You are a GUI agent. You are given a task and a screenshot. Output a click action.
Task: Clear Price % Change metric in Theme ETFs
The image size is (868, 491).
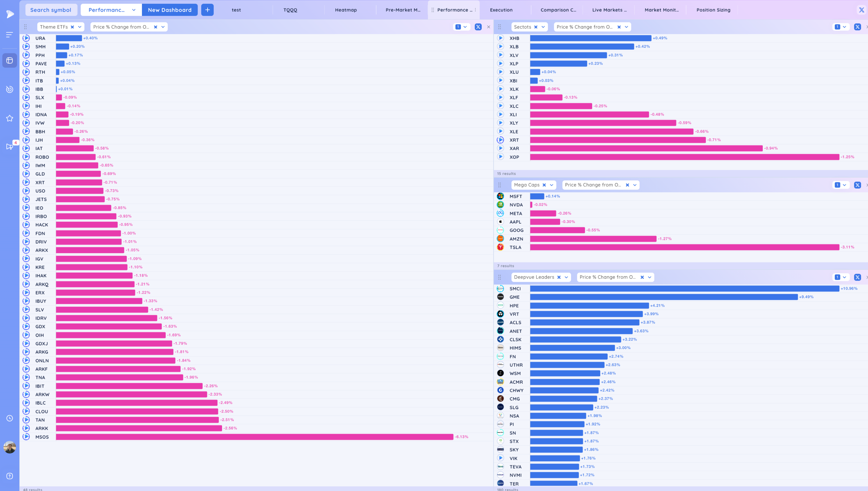tap(155, 27)
